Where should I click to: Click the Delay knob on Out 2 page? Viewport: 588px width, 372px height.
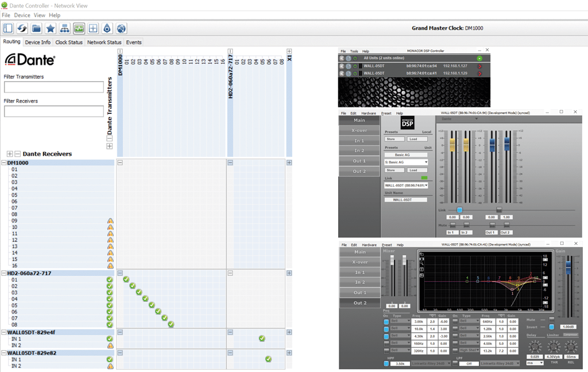point(535,347)
